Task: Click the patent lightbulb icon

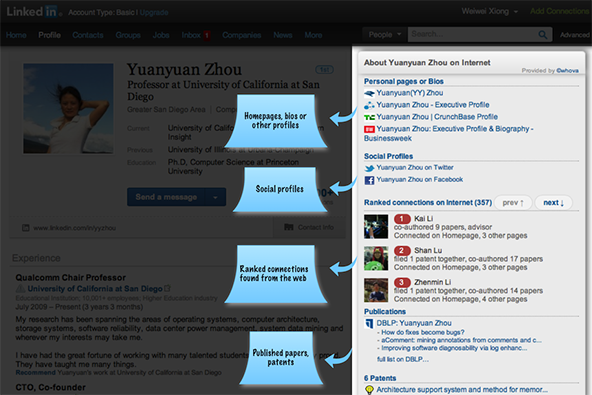Action: click(369, 390)
